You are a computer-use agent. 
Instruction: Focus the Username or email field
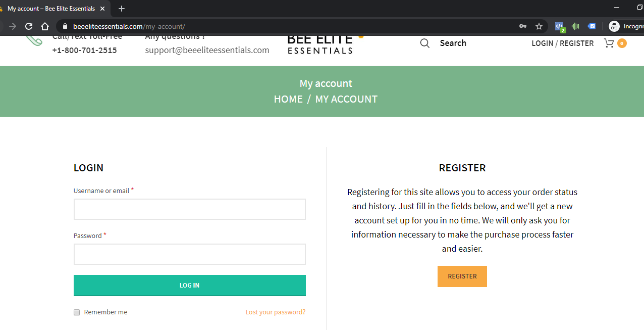(190, 209)
